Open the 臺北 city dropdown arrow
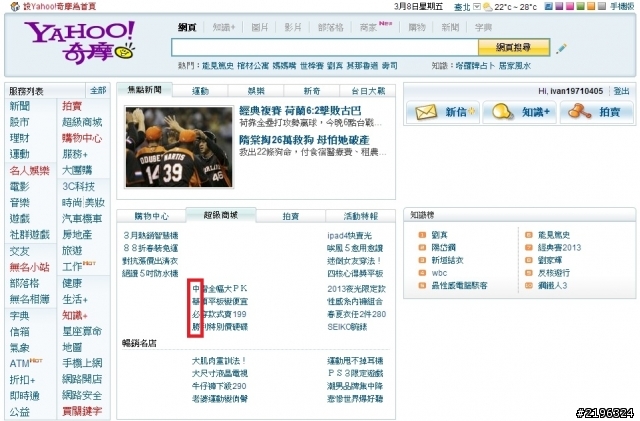640x421 pixels. point(476,7)
